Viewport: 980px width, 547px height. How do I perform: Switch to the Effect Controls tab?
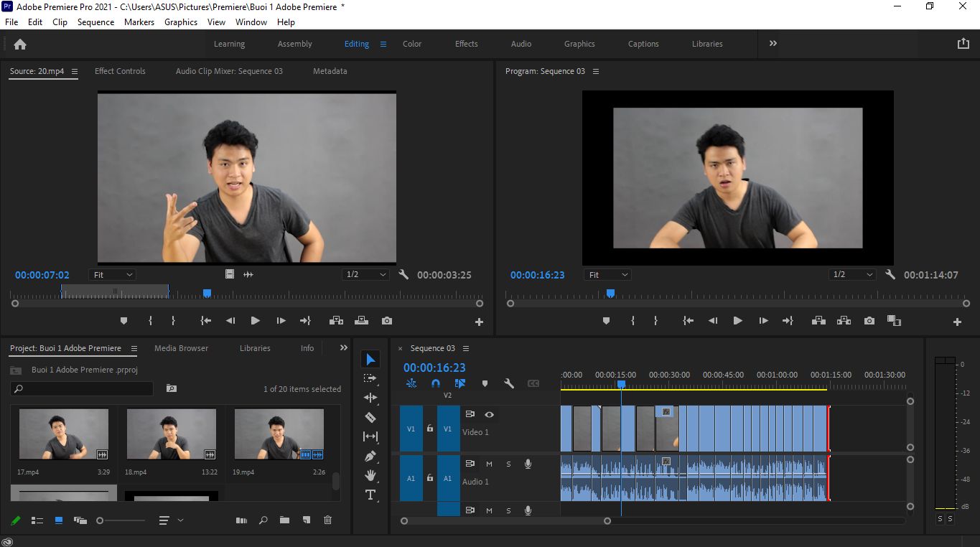(120, 71)
